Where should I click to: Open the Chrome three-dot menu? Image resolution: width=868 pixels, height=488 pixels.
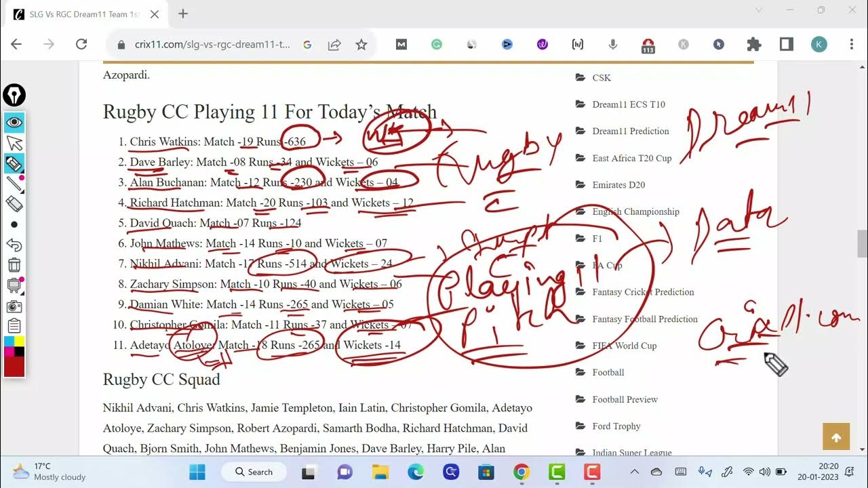[852, 44]
